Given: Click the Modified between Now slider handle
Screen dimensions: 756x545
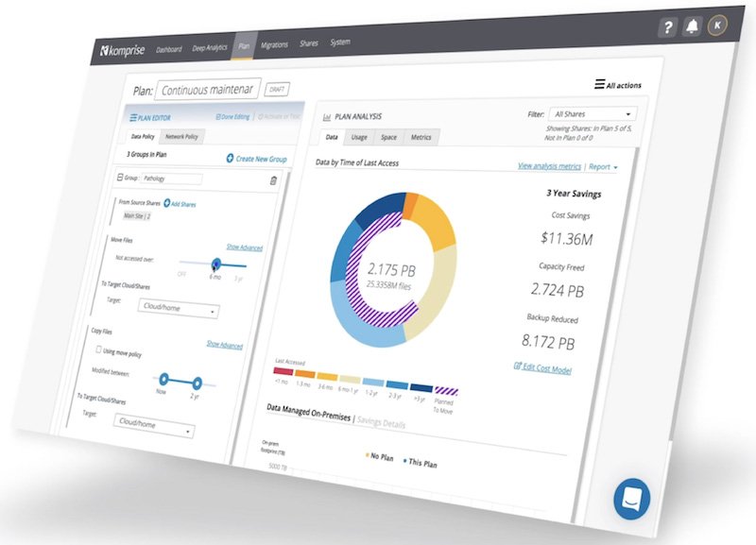Looking at the screenshot, I should [163, 380].
